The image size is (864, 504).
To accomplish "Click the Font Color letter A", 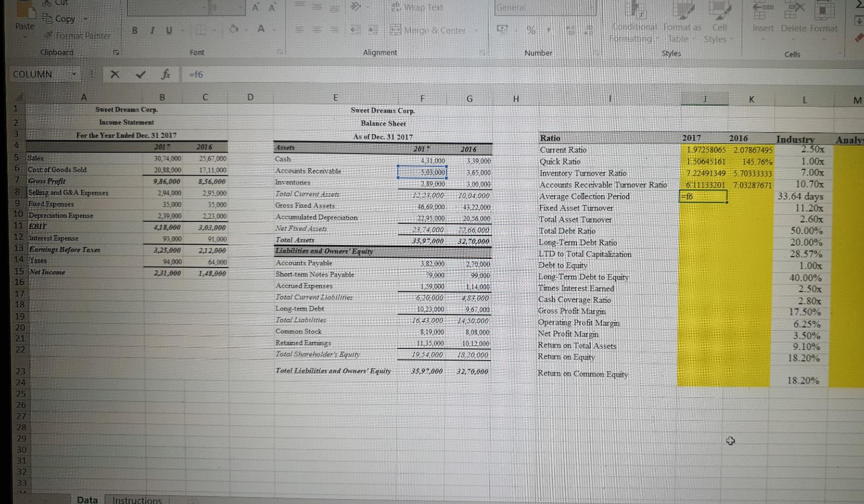I will 261,29.
